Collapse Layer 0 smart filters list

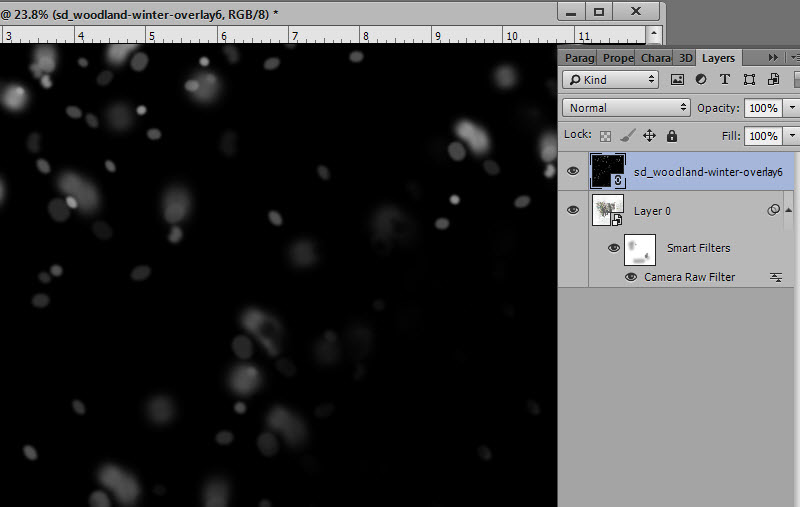[789, 210]
